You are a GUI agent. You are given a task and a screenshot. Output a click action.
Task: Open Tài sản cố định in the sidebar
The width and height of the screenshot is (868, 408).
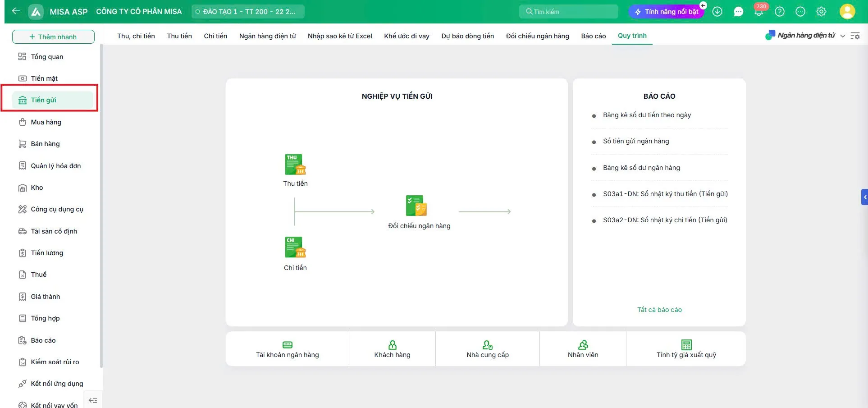click(x=53, y=231)
